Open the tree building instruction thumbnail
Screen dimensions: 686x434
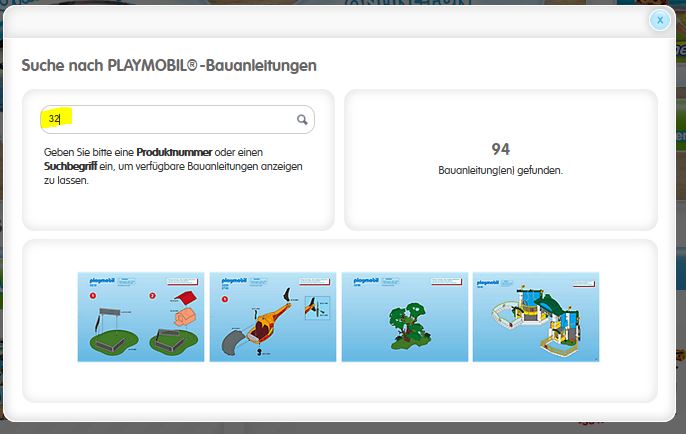[405, 317]
